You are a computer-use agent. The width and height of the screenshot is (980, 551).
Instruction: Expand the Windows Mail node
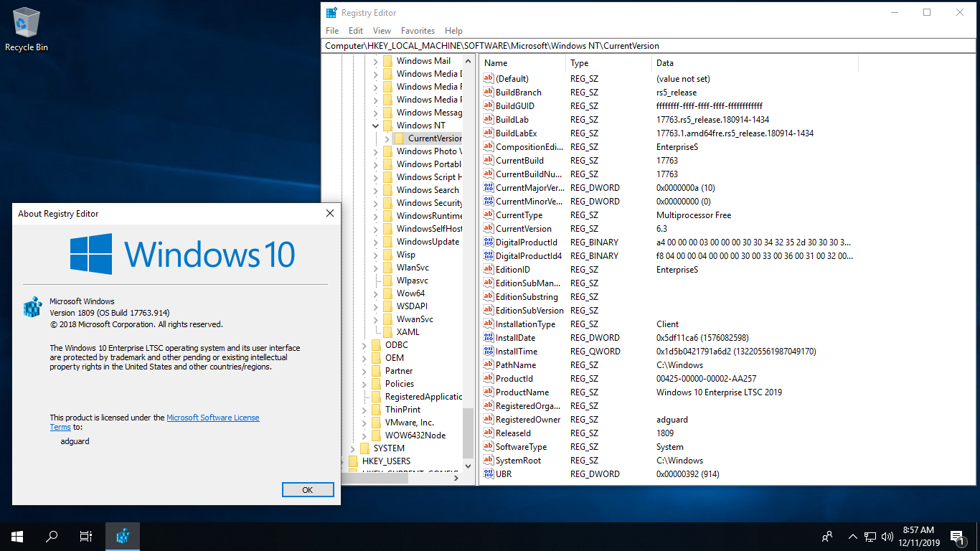tap(375, 61)
